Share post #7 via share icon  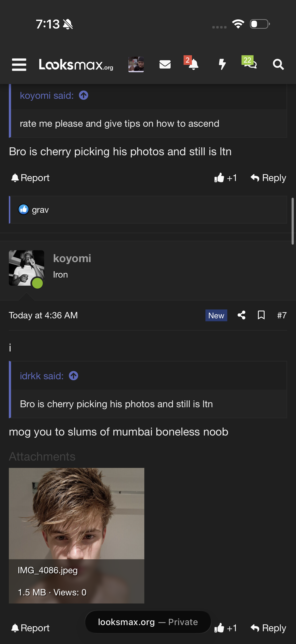(x=241, y=315)
